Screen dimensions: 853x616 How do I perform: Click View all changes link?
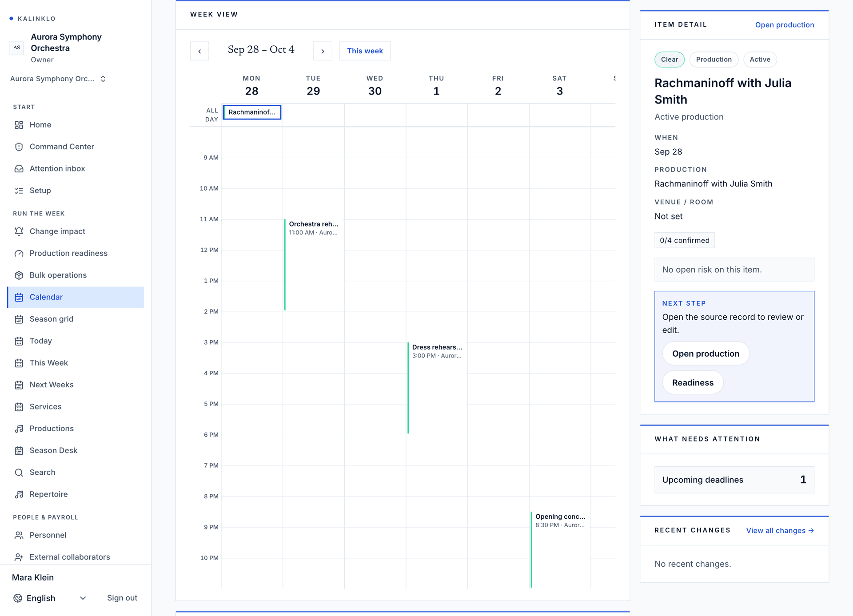click(x=780, y=530)
